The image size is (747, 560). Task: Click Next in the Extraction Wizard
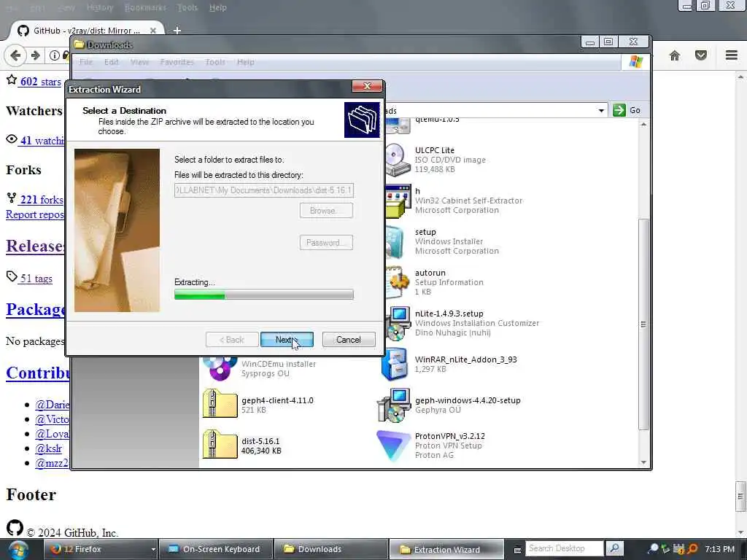click(287, 340)
